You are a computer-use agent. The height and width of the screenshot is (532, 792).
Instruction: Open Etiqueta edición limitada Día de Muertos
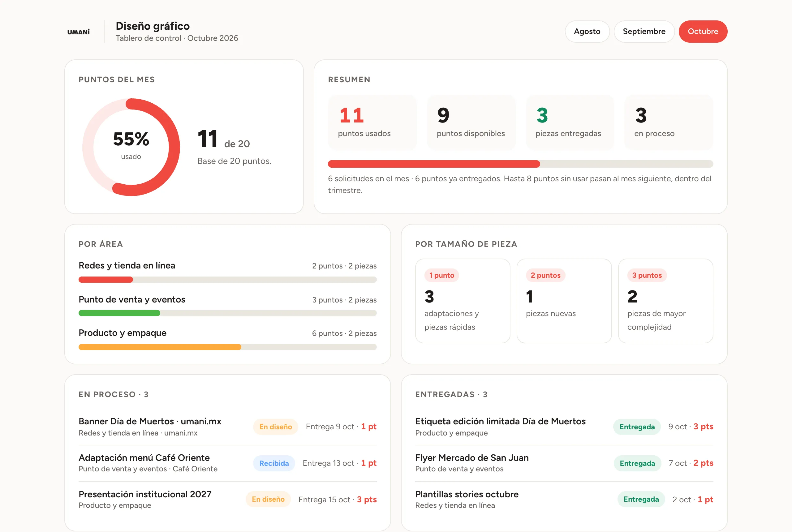point(564,427)
